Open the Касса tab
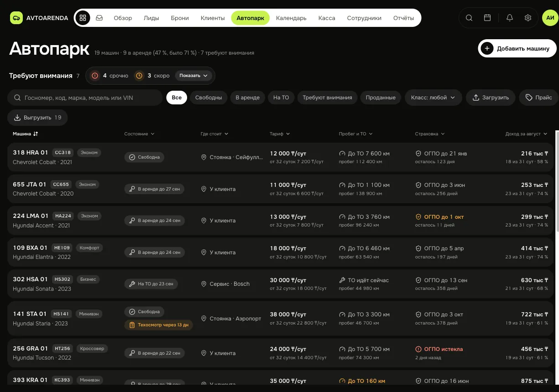The height and width of the screenshot is (392, 559). 327,18
